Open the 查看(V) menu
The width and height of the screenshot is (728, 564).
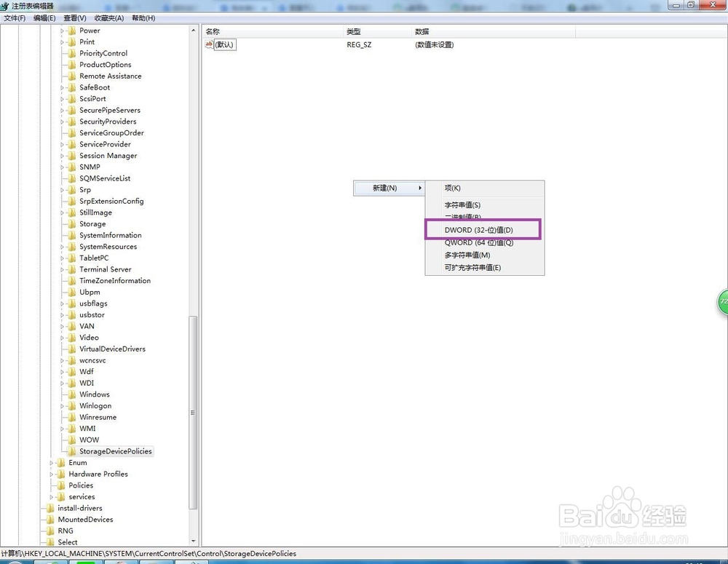coord(75,18)
